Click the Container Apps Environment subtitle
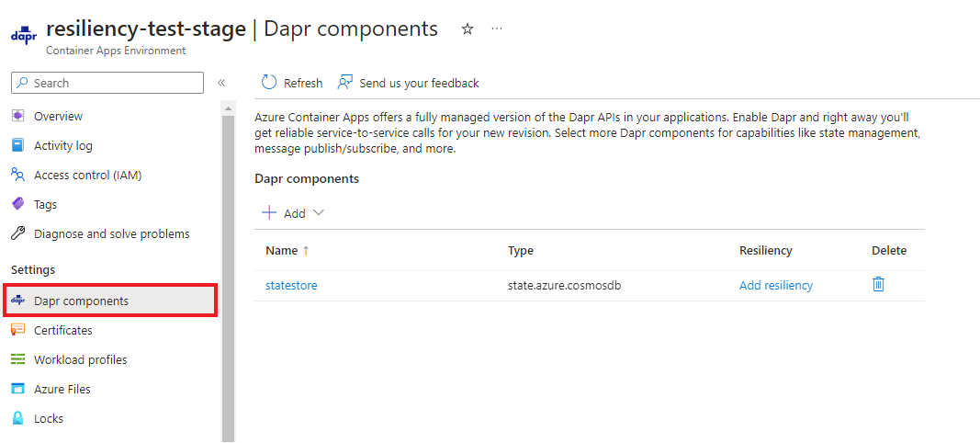980x443 pixels. pyautogui.click(x=116, y=51)
